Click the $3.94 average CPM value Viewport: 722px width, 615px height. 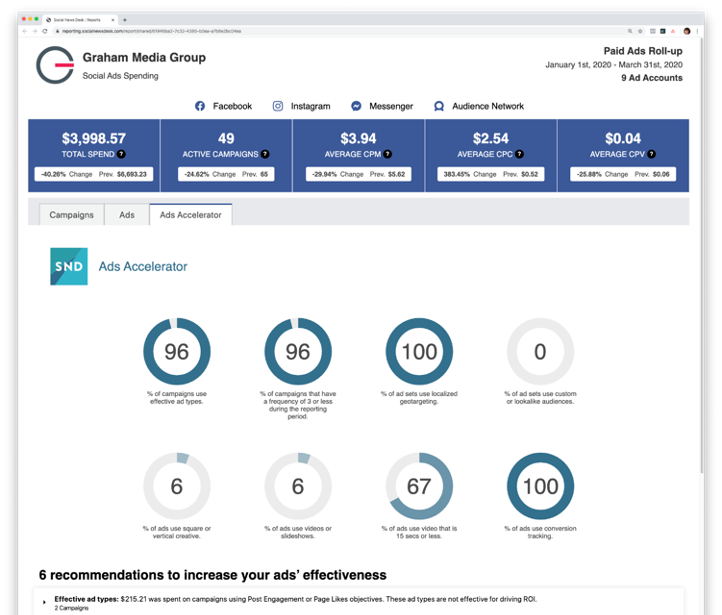click(x=358, y=138)
